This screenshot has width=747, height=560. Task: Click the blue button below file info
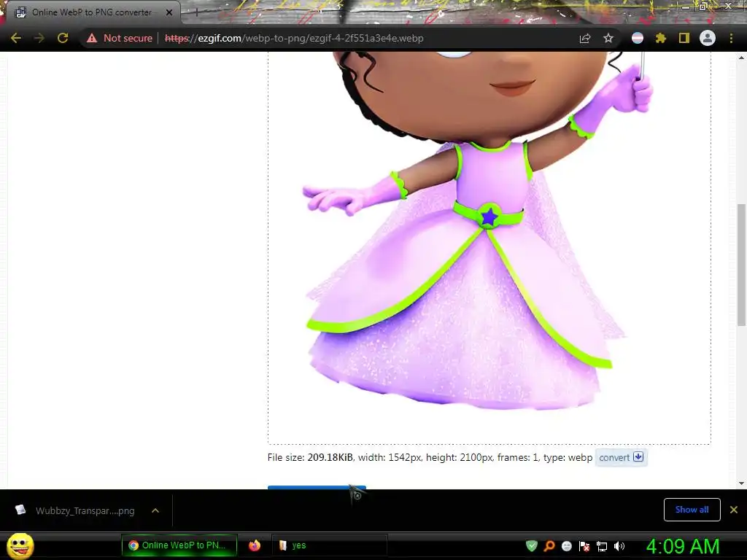coord(317,487)
